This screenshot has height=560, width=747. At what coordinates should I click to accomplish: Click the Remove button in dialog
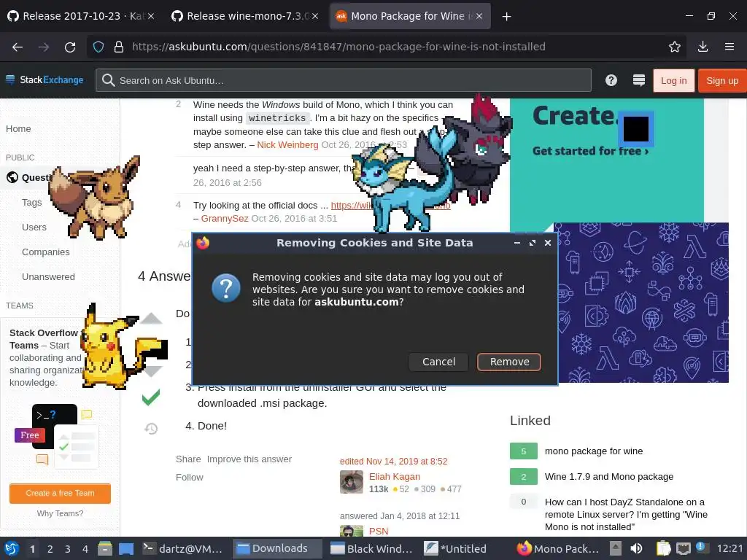tap(508, 362)
